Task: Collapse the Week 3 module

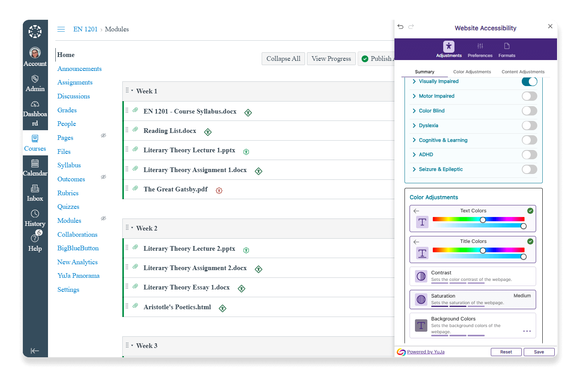Action: point(132,345)
